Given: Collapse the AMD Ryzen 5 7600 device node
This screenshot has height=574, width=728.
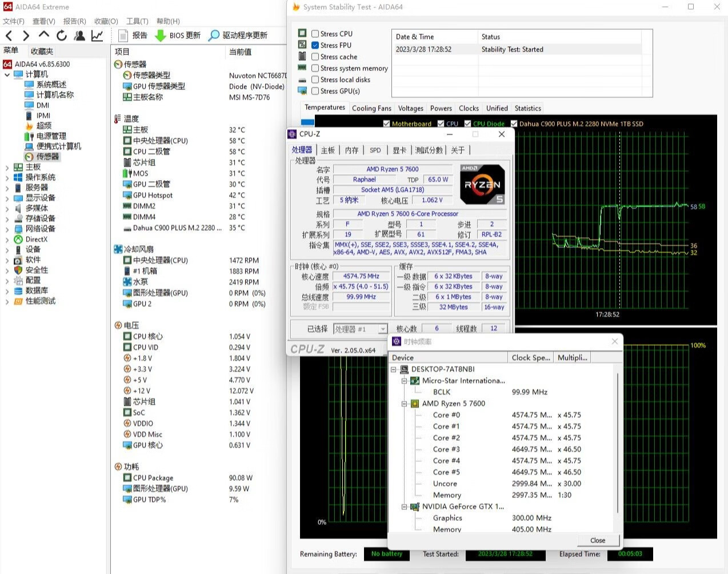Looking at the screenshot, I should coord(404,404).
